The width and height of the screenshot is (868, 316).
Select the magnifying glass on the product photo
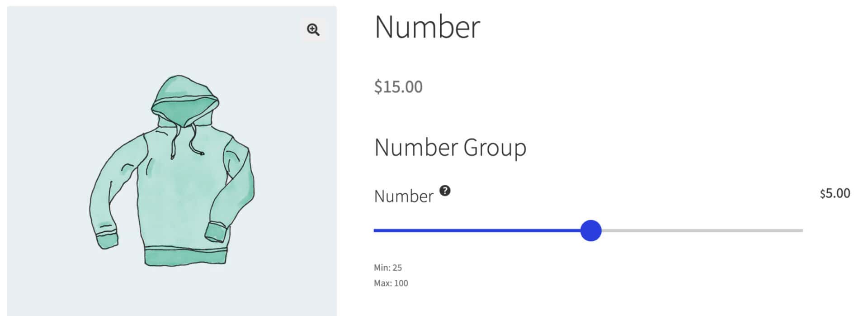coord(314,30)
